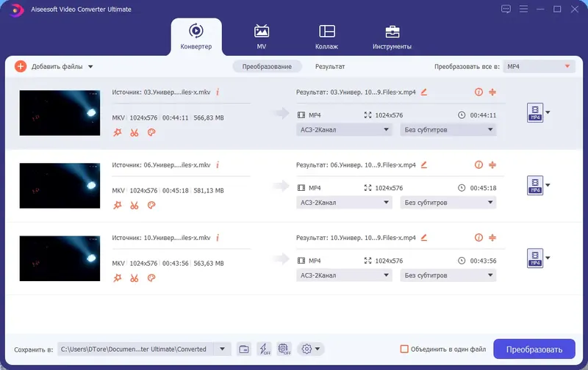Open scissors trim tool for 03.Универ video
The height and width of the screenshot is (370, 588).
[135, 132]
